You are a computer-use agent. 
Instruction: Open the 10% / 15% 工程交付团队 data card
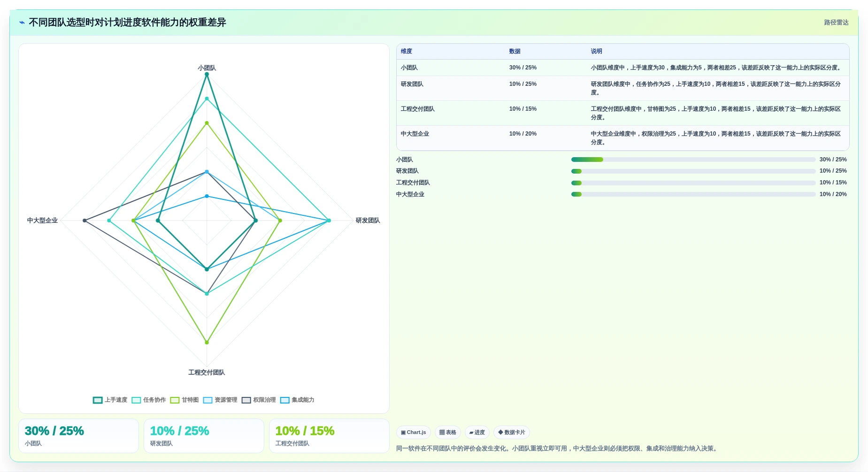[x=329, y=436]
